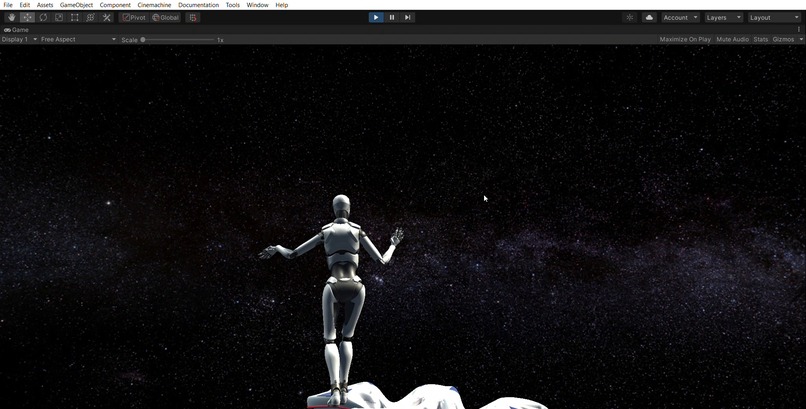Select the Move tool
The height and width of the screenshot is (409, 806).
(27, 17)
